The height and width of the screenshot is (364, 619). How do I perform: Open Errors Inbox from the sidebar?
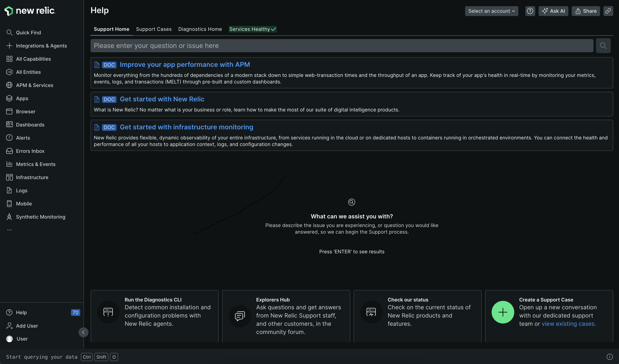tap(30, 151)
